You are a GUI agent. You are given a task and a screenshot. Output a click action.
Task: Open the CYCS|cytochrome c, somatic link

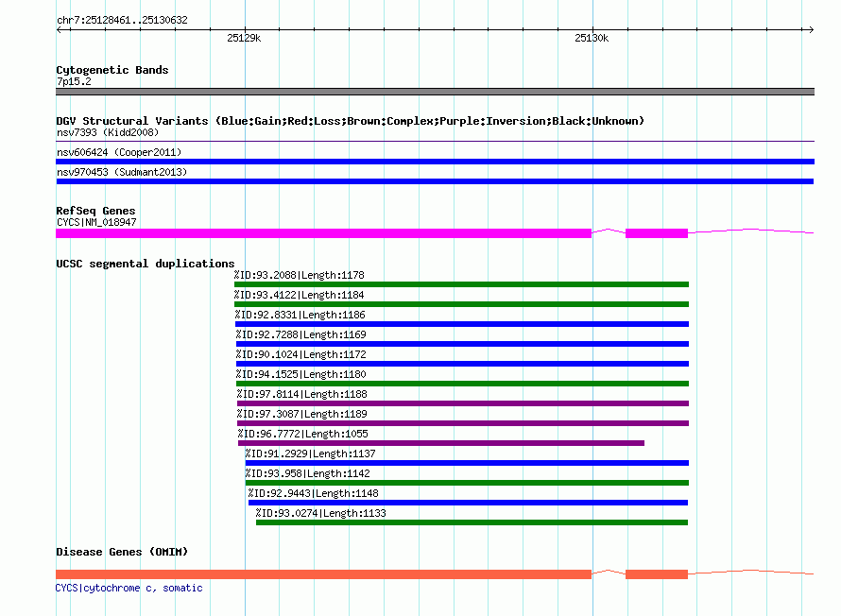129,588
